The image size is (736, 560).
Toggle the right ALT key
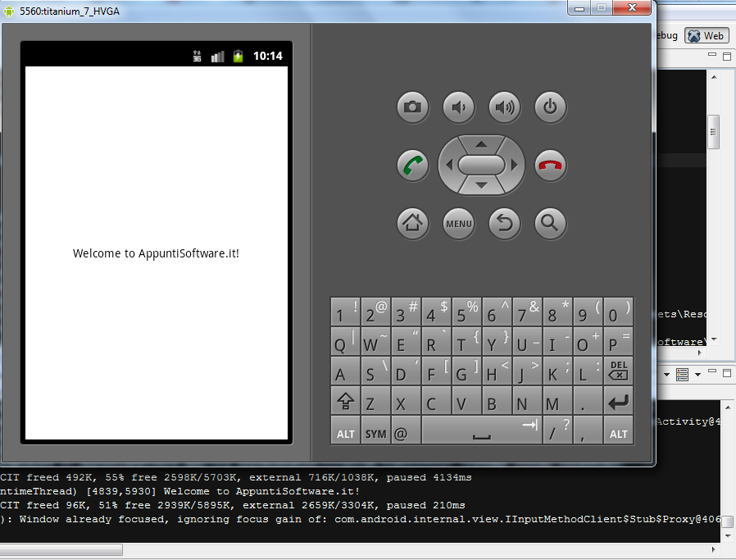(x=618, y=430)
